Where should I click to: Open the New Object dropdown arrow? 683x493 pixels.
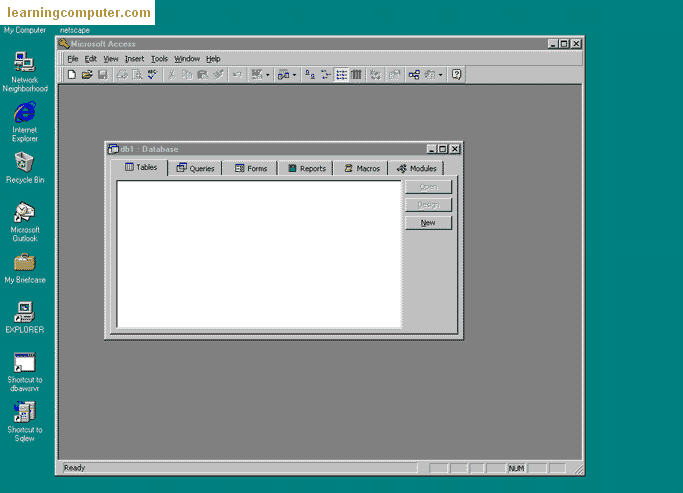point(440,75)
